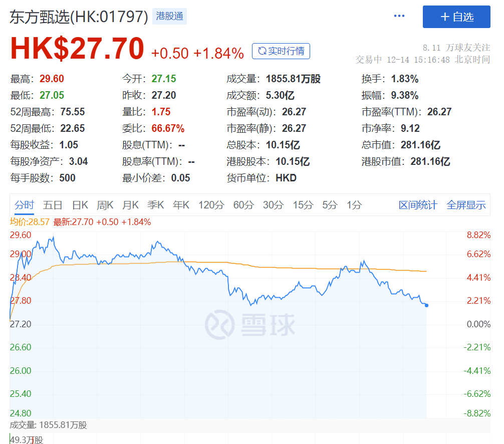Open the 季K chart tab
This screenshot has width=504, height=444.
click(x=156, y=205)
